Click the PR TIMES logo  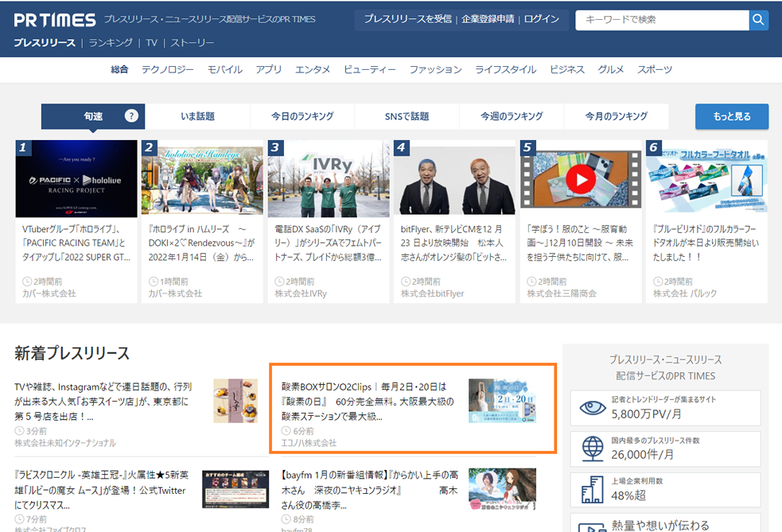[x=55, y=20]
